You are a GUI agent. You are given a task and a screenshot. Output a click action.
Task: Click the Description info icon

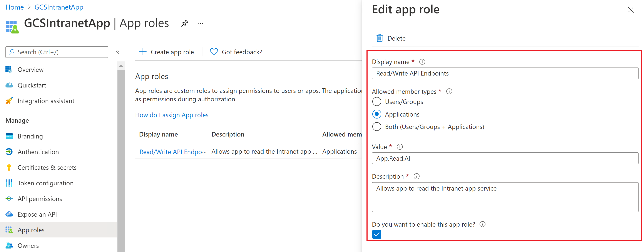(x=417, y=176)
